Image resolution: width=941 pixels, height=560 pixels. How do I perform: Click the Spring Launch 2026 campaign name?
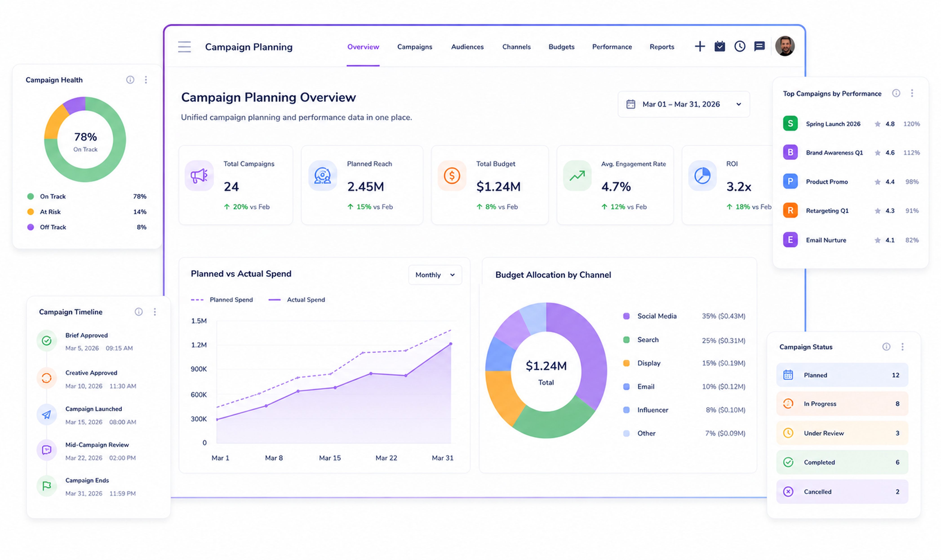point(833,124)
